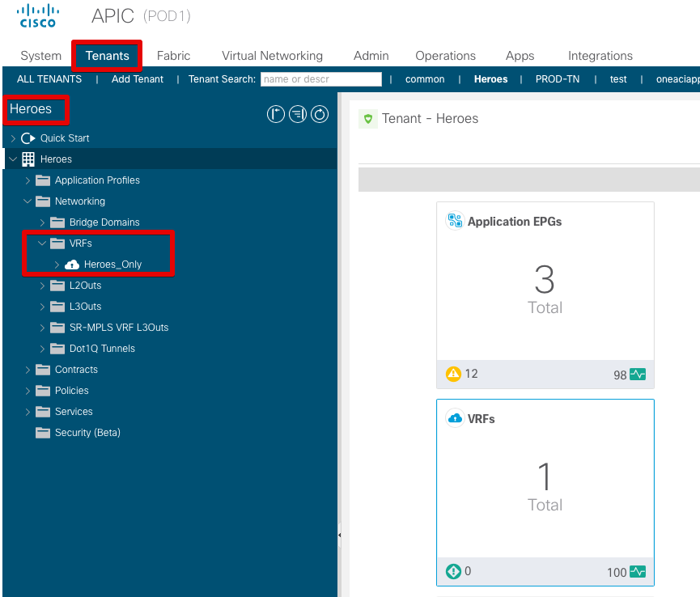700x597 pixels.
Task: Click the circular refresh icon in Heroes panel
Action: point(320,114)
